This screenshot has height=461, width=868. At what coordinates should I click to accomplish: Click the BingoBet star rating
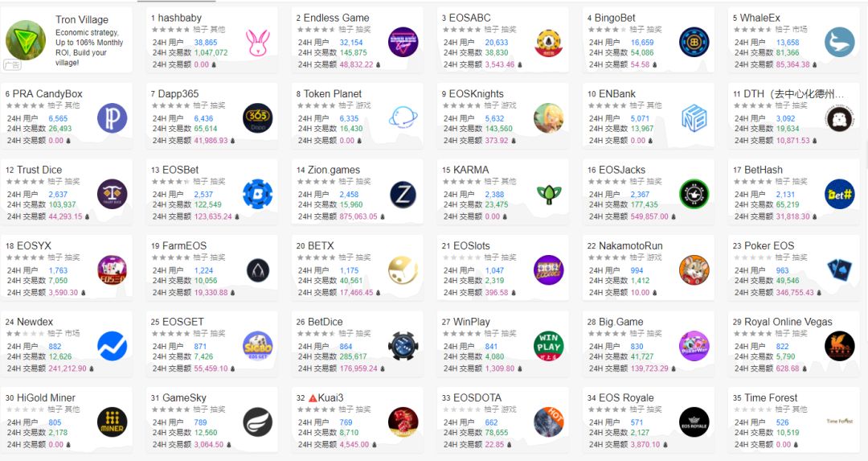pyautogui.click(x=606, y=30)
